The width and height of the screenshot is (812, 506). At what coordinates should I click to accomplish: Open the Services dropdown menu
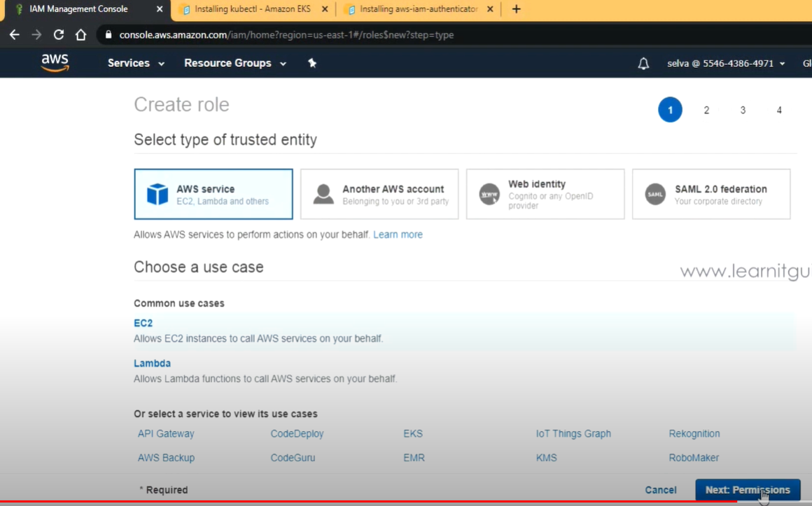point(136,63)
